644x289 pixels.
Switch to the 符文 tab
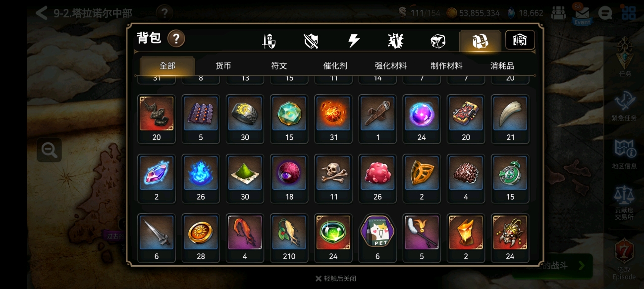tap(279, 65)
